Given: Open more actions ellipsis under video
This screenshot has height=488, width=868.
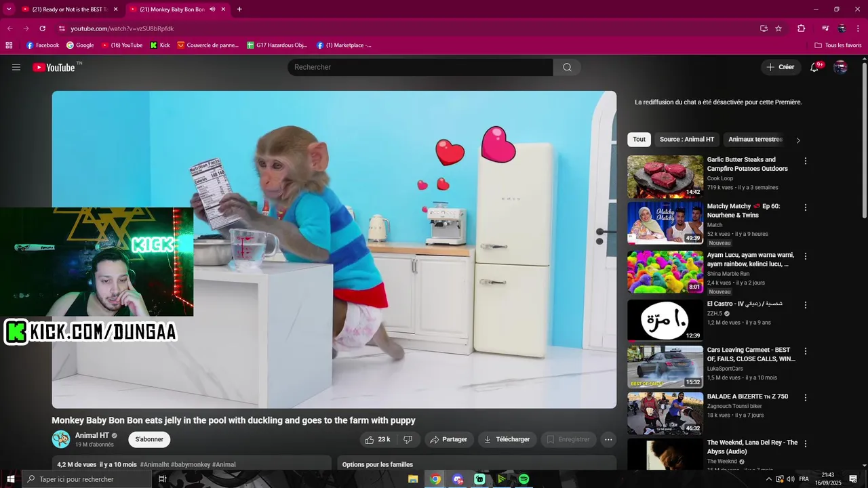Looking at the screenshot, I should [x=608, y=439].
